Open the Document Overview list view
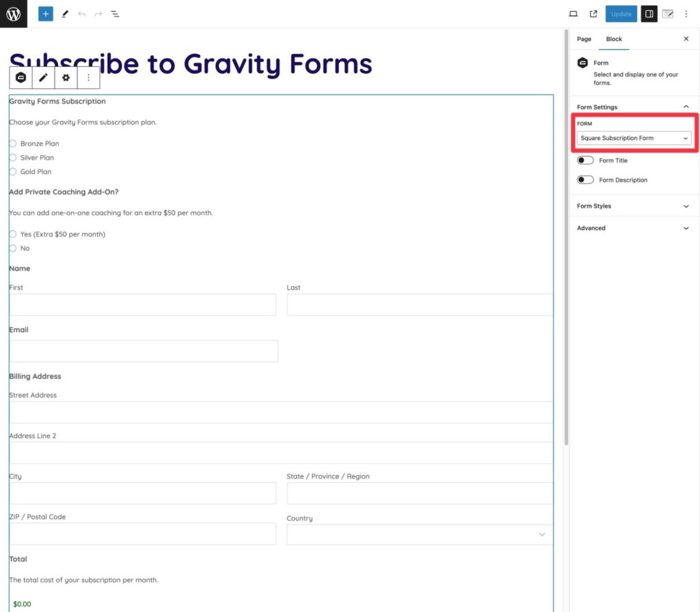The height and width of the screenshot is (612, 700). point(115,14)
